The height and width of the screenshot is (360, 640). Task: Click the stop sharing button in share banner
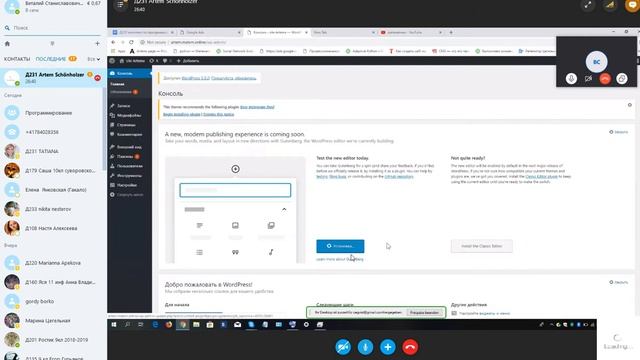[424, 312]
